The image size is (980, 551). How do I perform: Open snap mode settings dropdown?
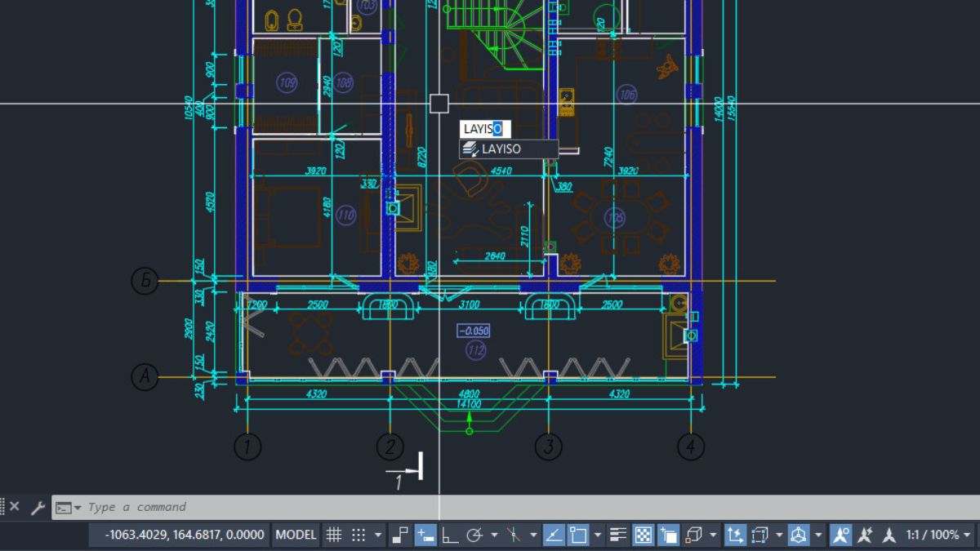(x=377, y=535)
